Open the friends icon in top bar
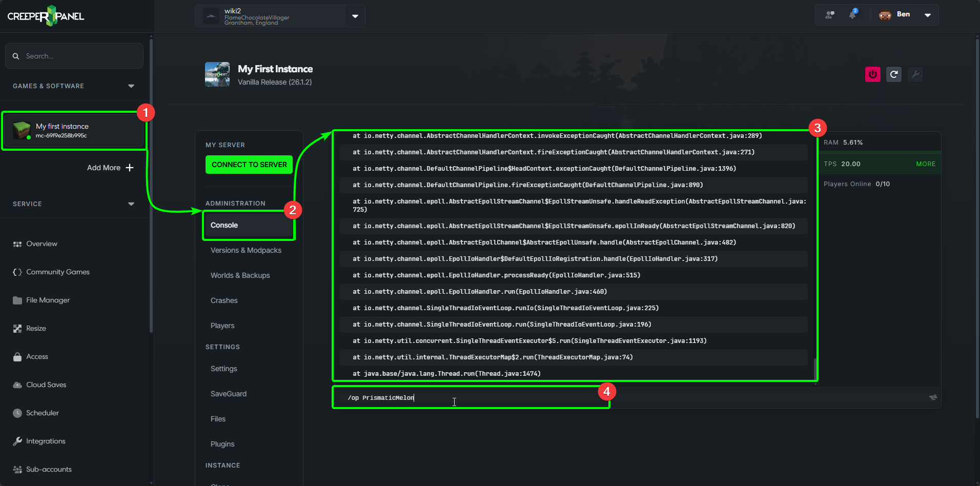Viewport: 980px width, 486px height. point(830,15)
